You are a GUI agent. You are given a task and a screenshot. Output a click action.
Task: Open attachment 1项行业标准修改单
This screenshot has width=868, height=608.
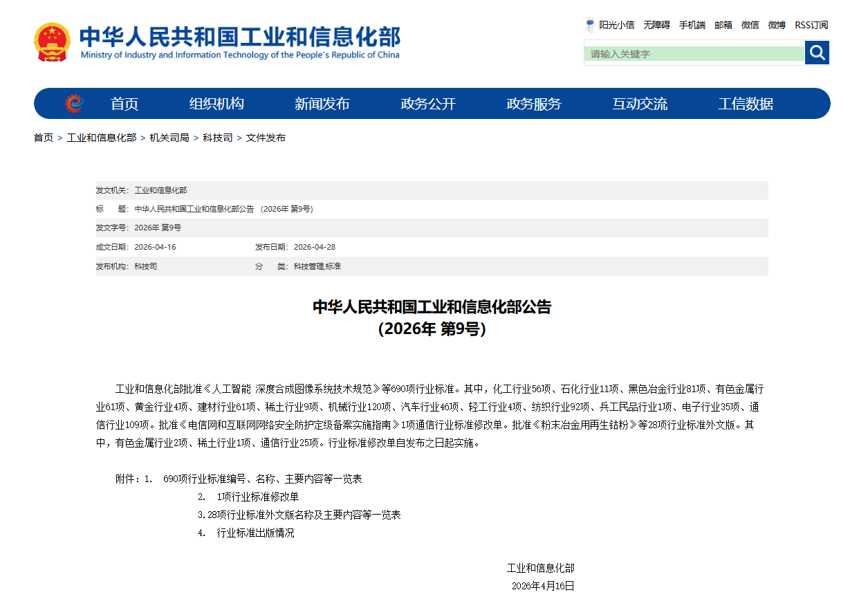coord(258,497)
